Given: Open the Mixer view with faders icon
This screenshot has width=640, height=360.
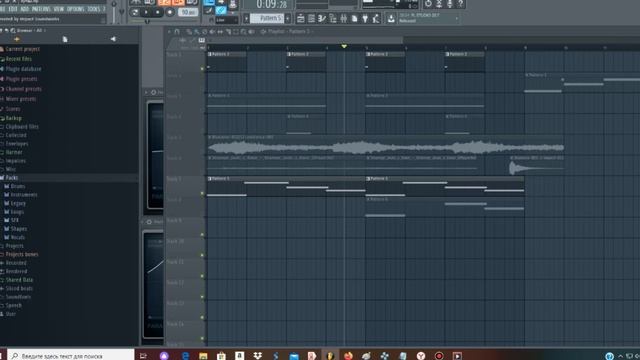Looking at the screenshot, I should point(344,18).
